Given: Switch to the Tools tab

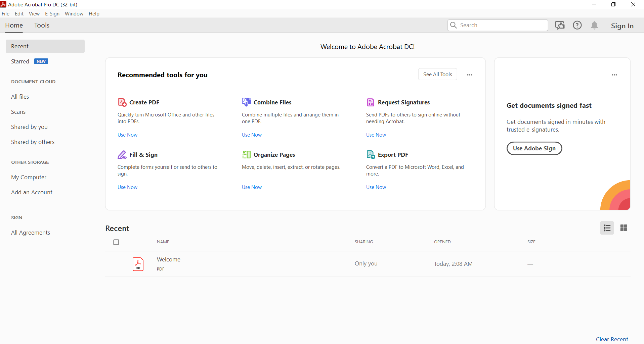Looking at the screenshot, I should click(x=42, y=26).
